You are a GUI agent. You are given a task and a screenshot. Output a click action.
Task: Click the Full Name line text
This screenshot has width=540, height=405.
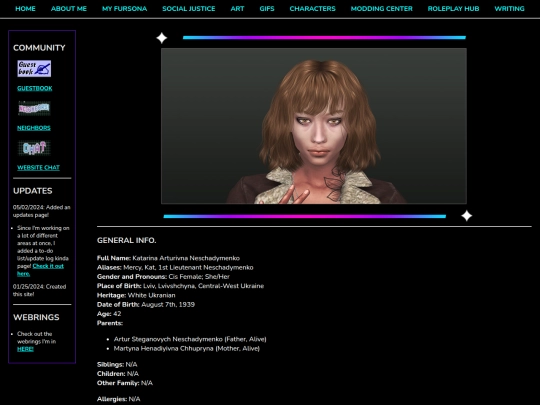168,258
